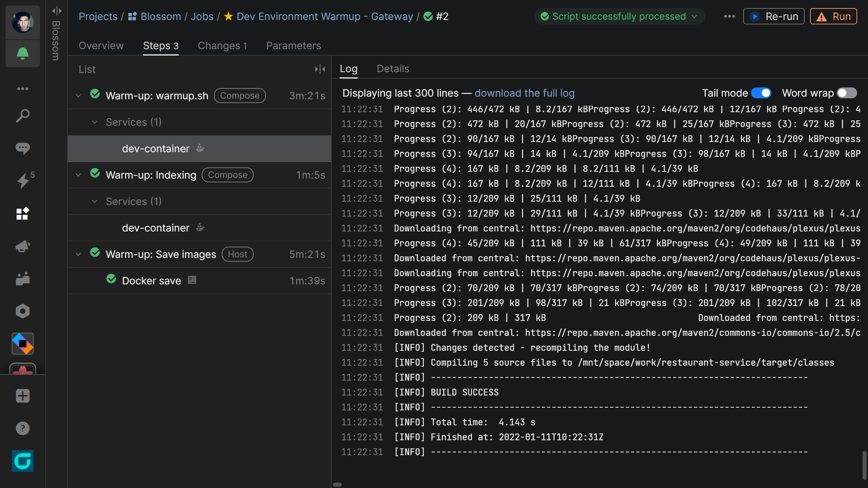Click the Compose badge on warmup.sh
Image resolution: width=868 pixels, height=488 pixels.
point(240,96)
